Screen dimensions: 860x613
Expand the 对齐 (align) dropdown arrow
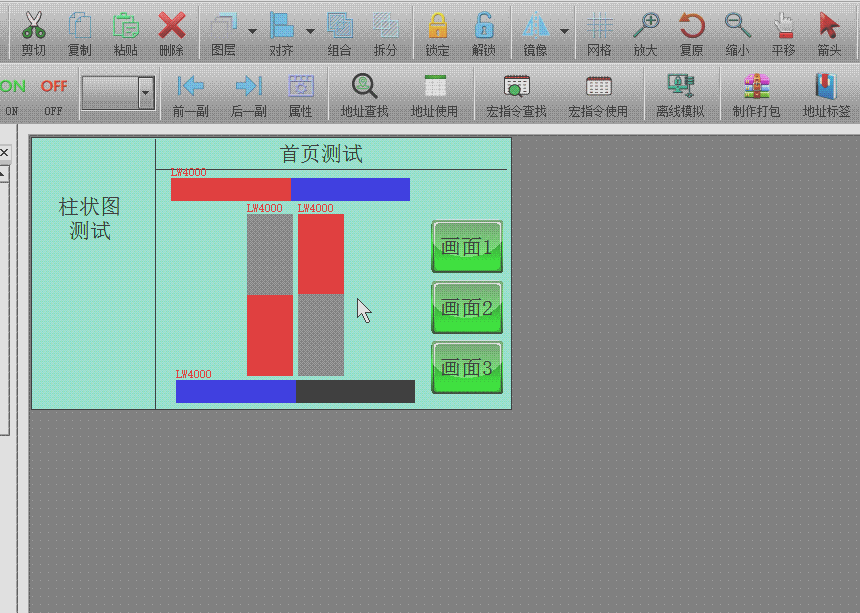(x=310, y=32)
